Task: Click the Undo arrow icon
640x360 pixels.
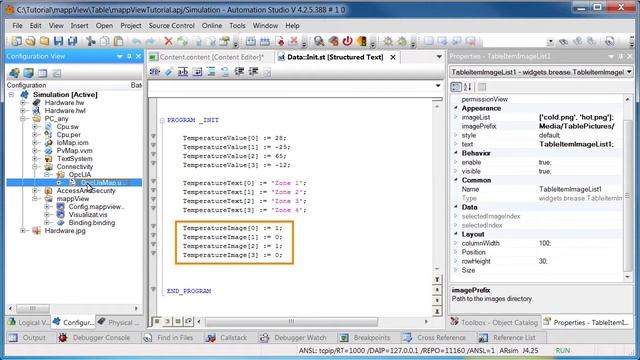Action: coord(136,41)
